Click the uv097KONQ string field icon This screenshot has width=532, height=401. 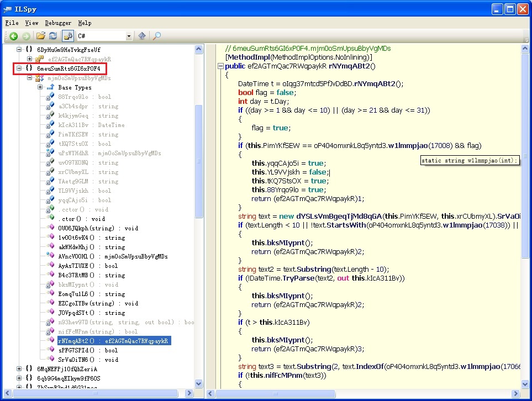pyautogui.click(x=50, y=162)
